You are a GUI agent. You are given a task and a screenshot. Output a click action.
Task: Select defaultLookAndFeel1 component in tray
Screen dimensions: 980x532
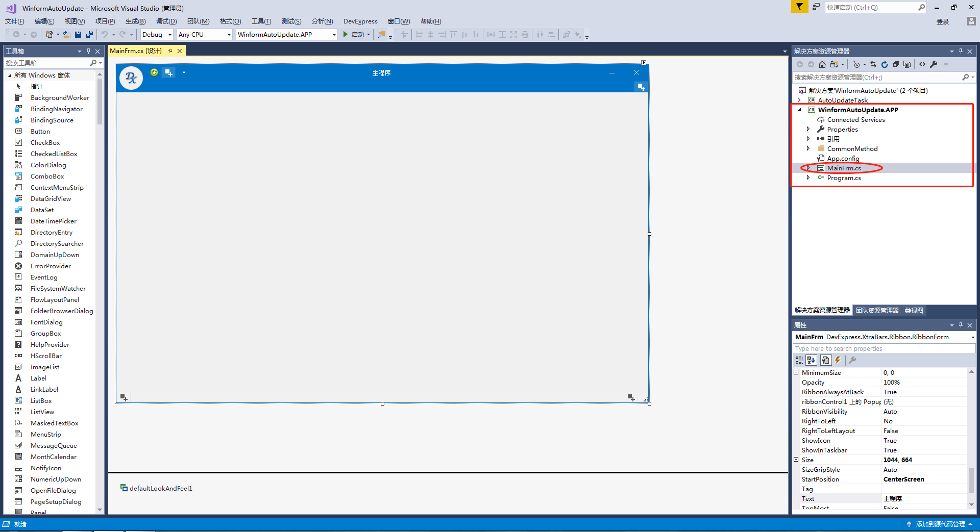coord(156,488)
